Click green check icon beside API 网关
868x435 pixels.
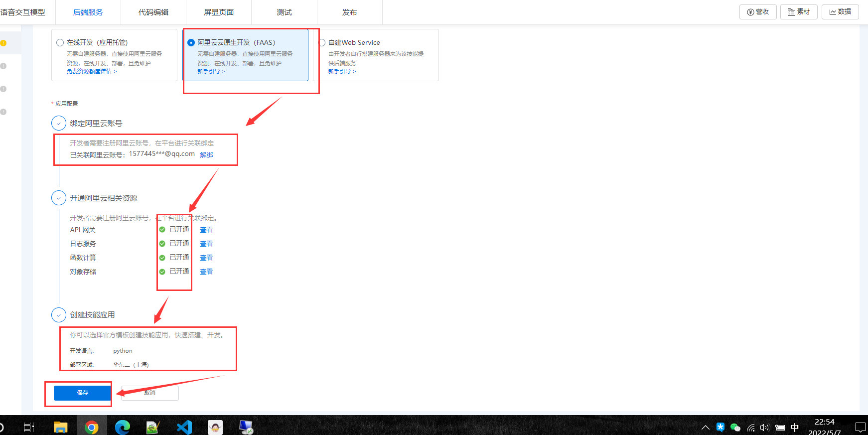pos(162,230)
